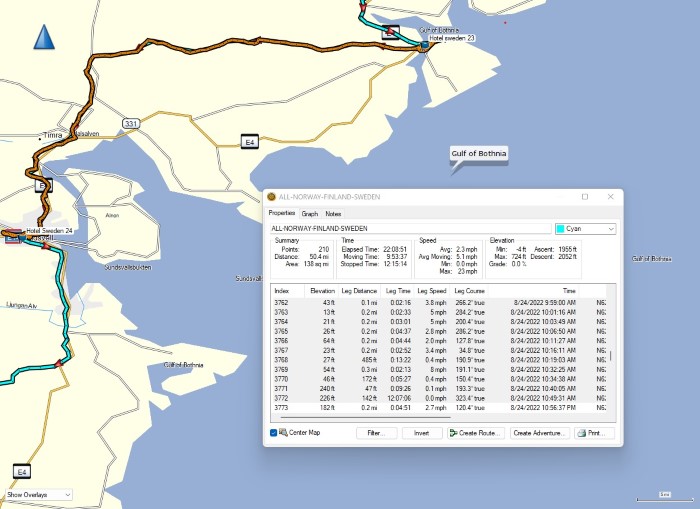Click the track dialog title bar icon

click(x=271, y=197)
